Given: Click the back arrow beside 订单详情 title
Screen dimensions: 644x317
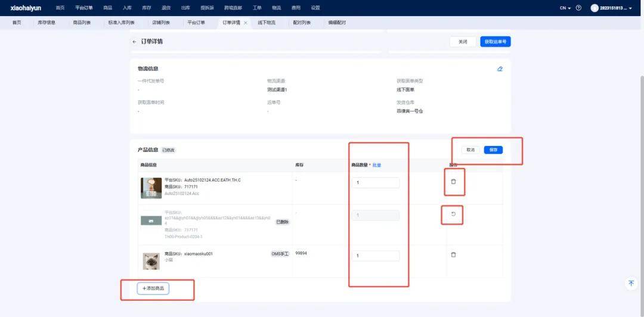Looking at the screenshot, I should coord(134,42).
